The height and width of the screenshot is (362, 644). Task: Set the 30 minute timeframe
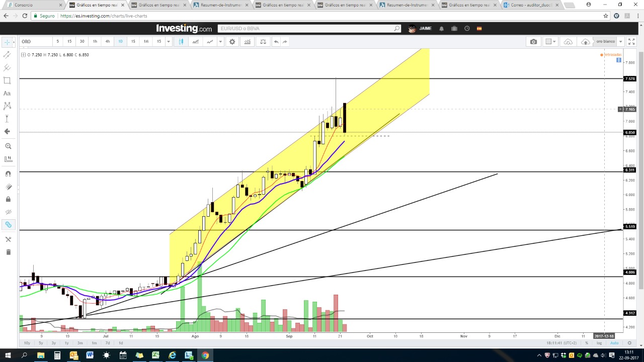click(x=82, y=42)
